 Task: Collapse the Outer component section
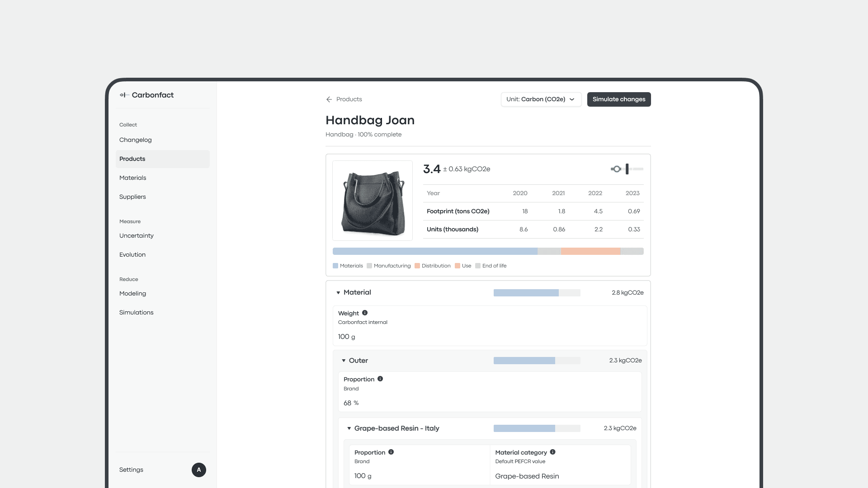click(344, 361)
